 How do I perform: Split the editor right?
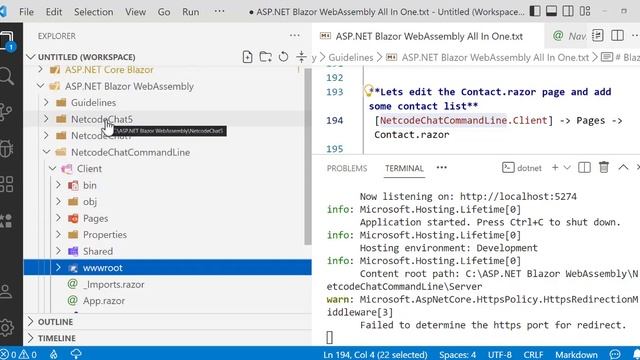point(618,36)
